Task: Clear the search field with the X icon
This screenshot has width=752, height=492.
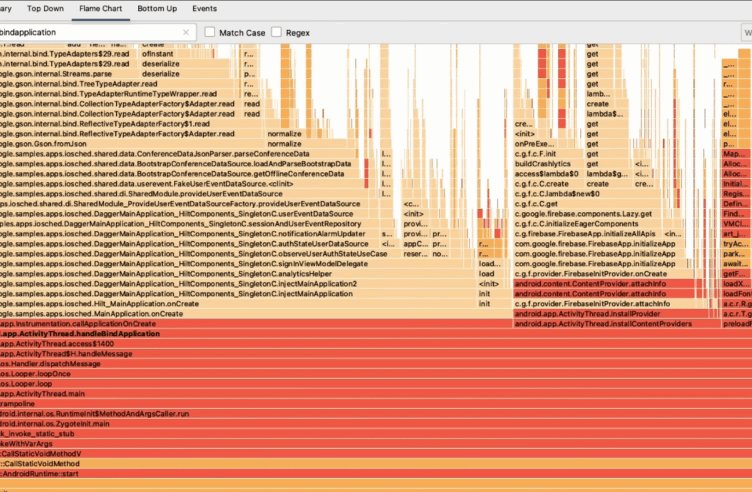Action: (186, 33)
